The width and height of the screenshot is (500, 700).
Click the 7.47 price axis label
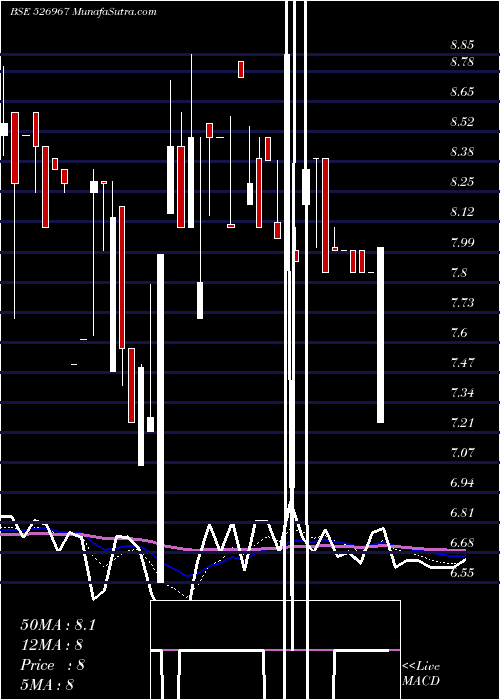(x=462, y=362)
